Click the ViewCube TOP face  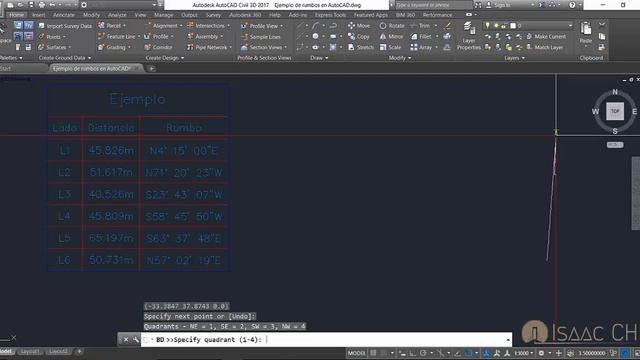(615, 111)
